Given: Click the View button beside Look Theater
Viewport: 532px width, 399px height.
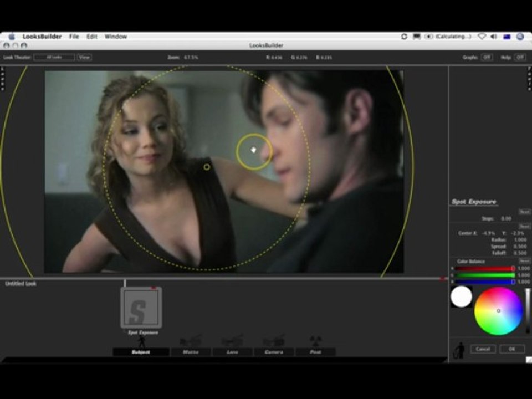Looking at the screenshot, I should [x=84, y=57].
